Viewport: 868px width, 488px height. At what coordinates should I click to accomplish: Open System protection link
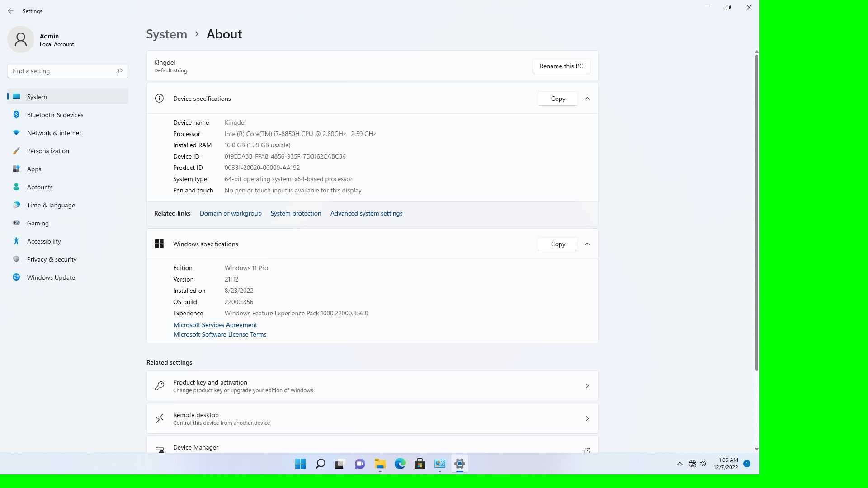(296, 213)
